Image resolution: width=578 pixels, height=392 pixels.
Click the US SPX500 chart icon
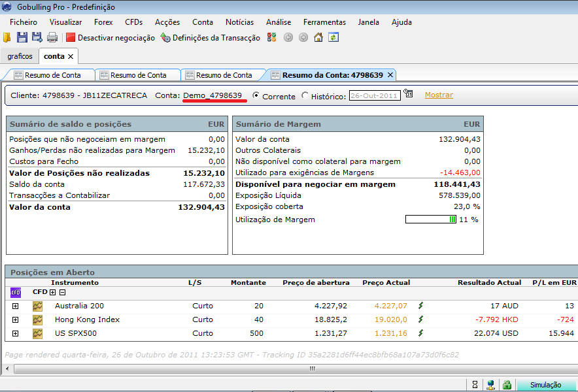pyautogui.click(x=38, y=333)
